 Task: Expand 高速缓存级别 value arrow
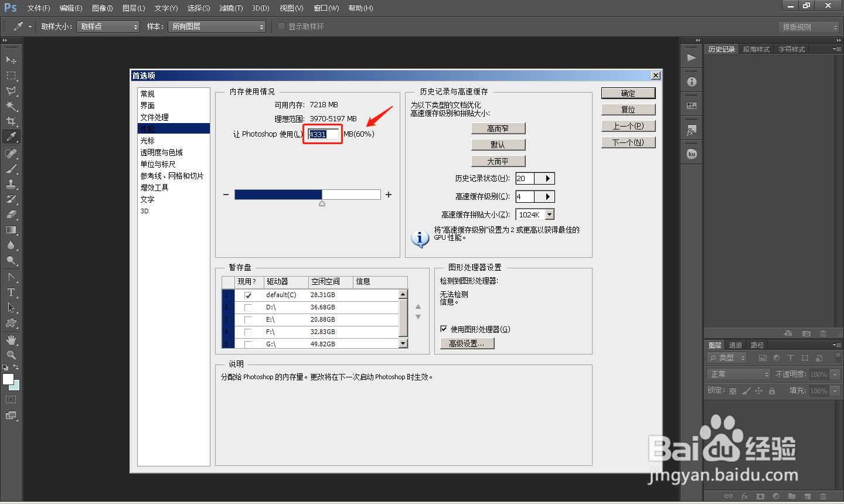(547, 196)
